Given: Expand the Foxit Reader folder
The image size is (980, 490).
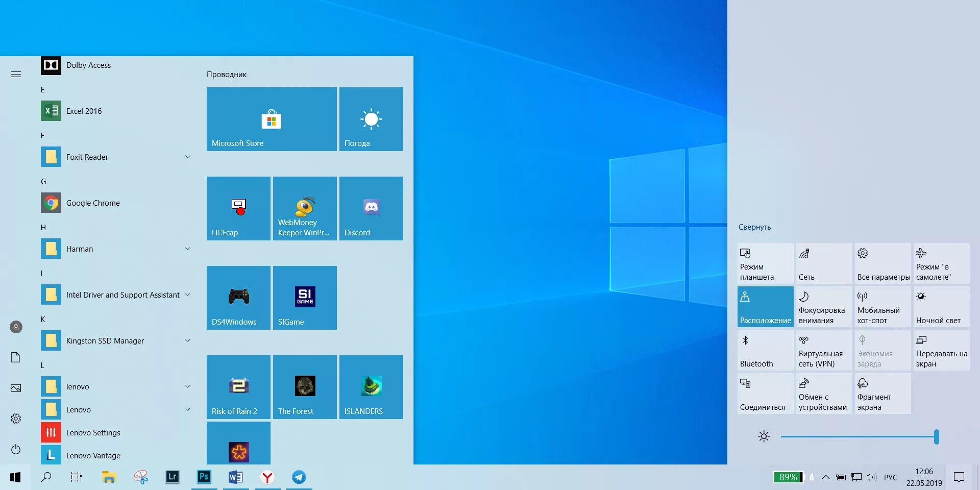Looking at the screenshot, I should [x=188, y=157].
